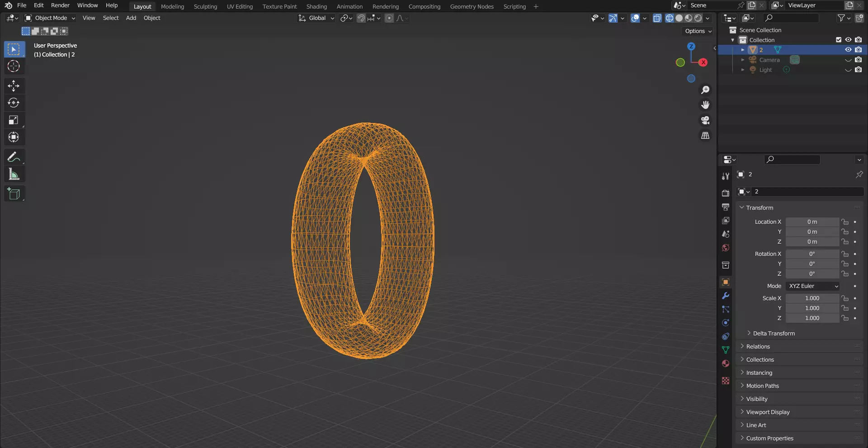Open Global orientation dropdown
868x448 pixels.
tap(316, 18)
